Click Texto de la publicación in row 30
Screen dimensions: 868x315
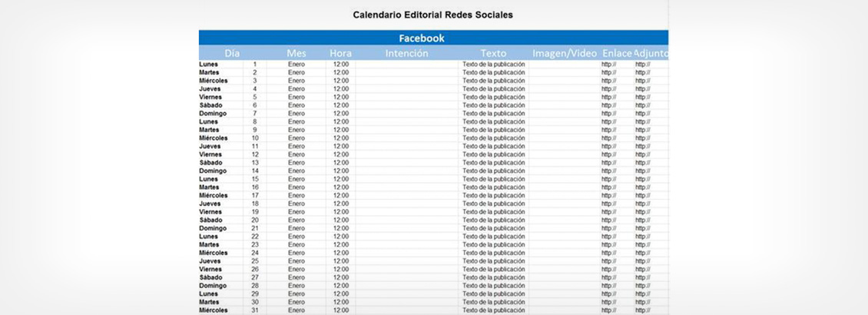click(494, 302)
